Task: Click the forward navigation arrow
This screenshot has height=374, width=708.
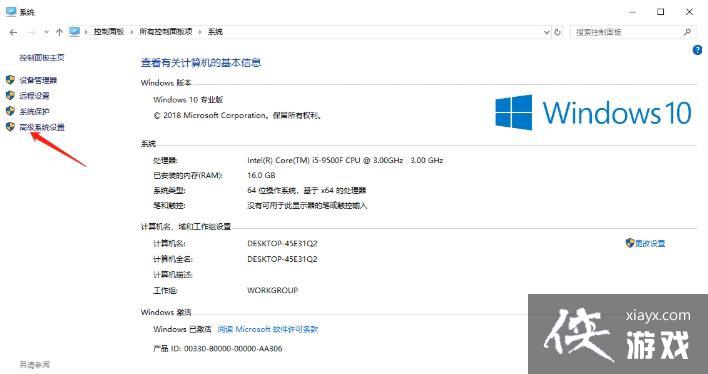Action: tap(32, 32)
